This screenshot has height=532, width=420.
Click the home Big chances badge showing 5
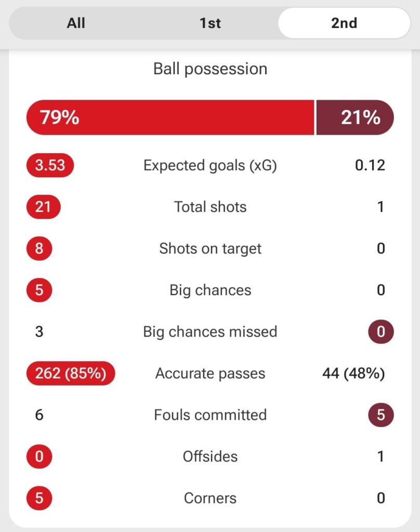pyautogui.click(x=39, y=290)
